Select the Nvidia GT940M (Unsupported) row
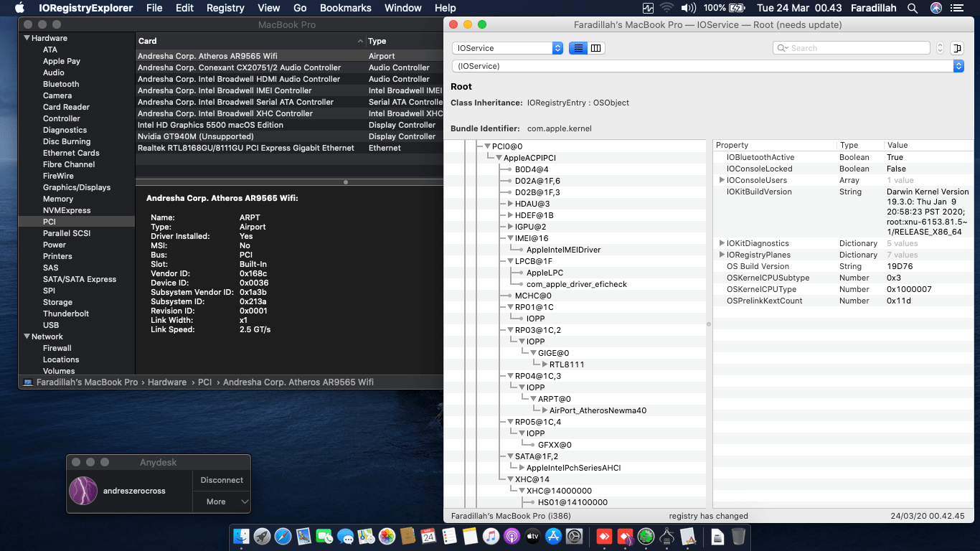The height and width of the screenshot is (551, 980). tap(196, 136)
